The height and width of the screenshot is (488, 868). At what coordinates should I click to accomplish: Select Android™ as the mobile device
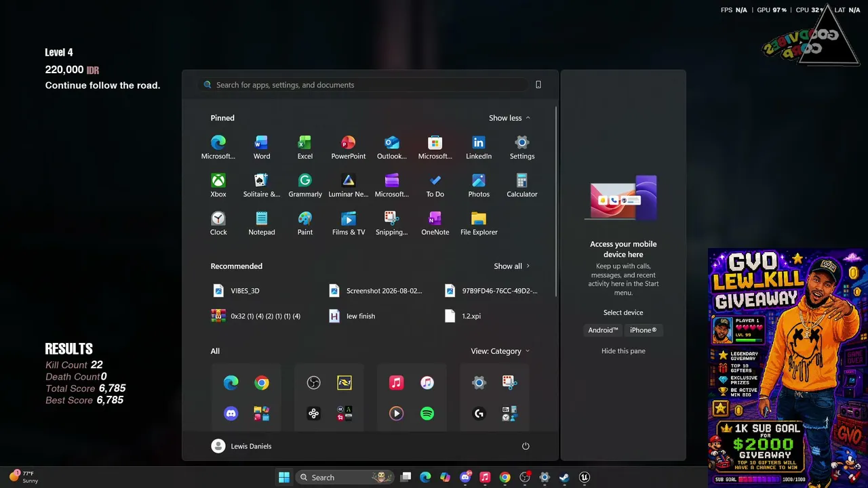tap(603, 330)
